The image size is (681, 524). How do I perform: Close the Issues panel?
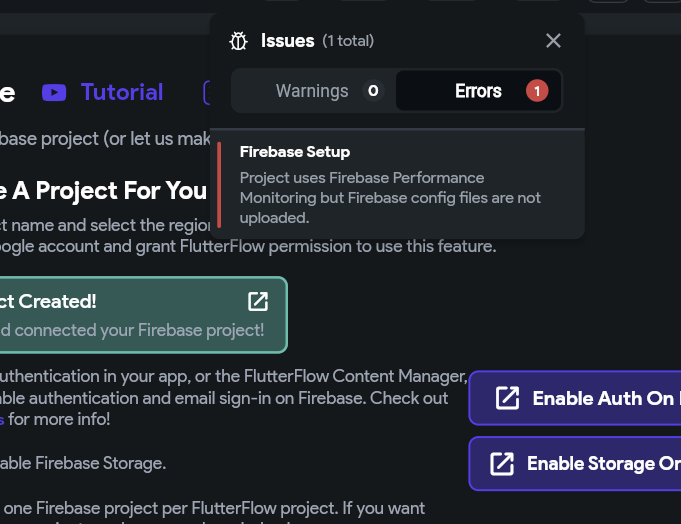(x=553, y=41)
